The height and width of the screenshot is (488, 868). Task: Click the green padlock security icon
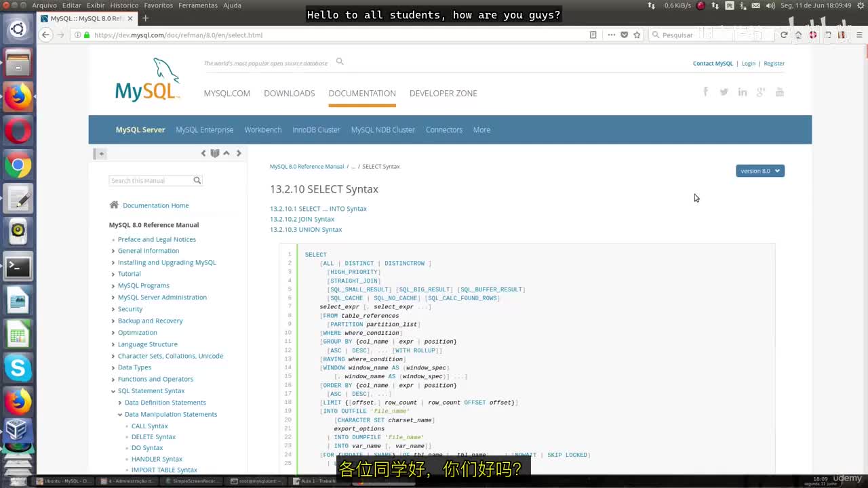[87, 35]
